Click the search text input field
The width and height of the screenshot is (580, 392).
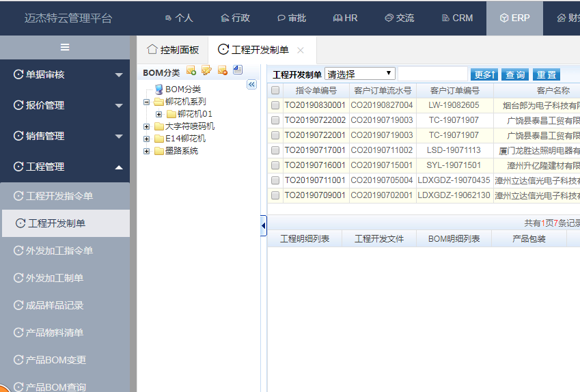(x=432, y=74)
